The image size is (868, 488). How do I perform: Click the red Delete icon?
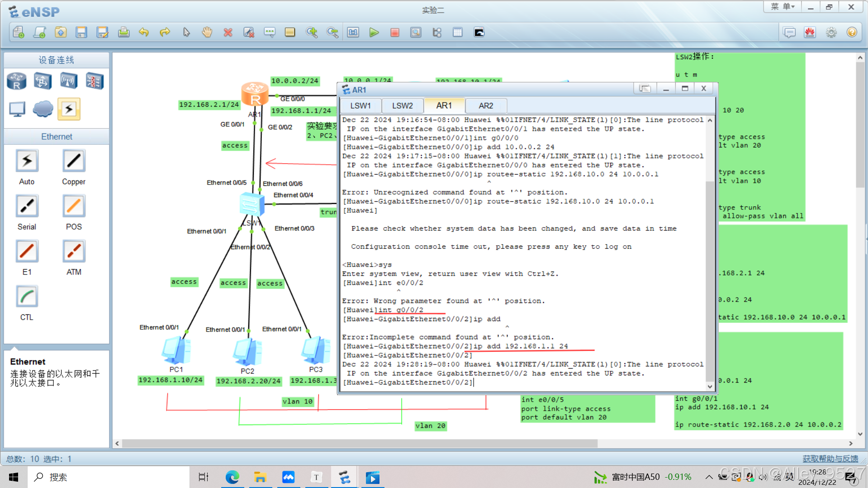(228, 32)
